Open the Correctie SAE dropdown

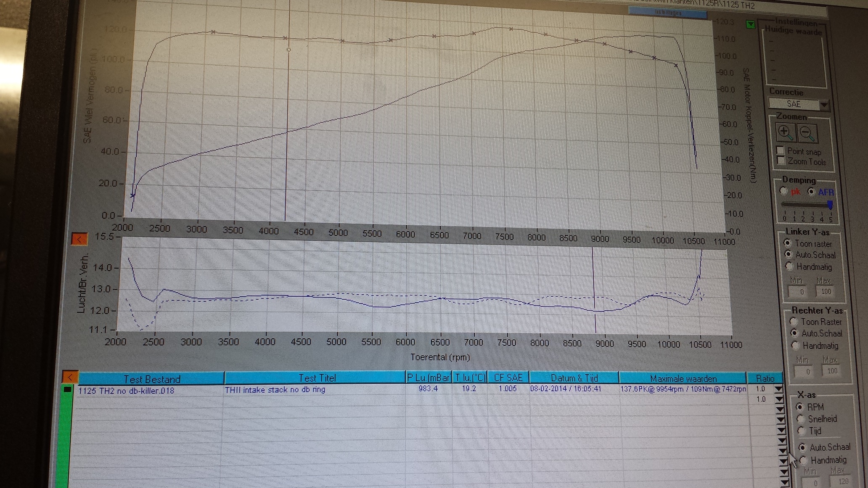coord(824,104)
